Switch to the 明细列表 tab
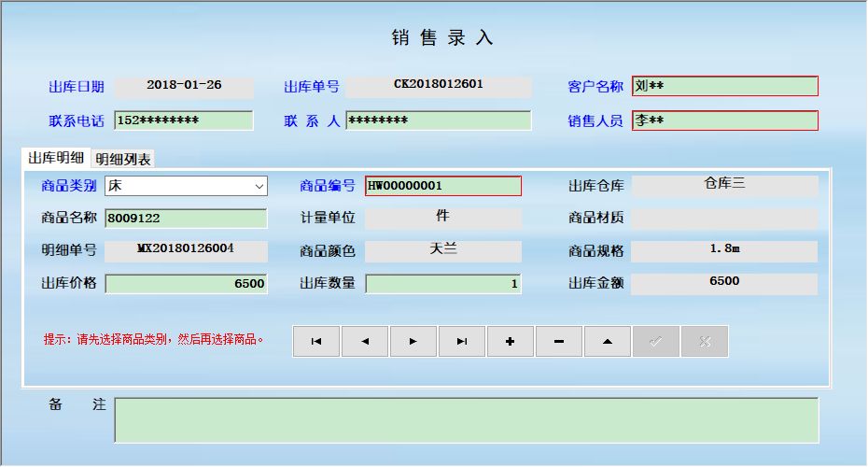This screenshot has width=868, height=467. pos(123,159)
